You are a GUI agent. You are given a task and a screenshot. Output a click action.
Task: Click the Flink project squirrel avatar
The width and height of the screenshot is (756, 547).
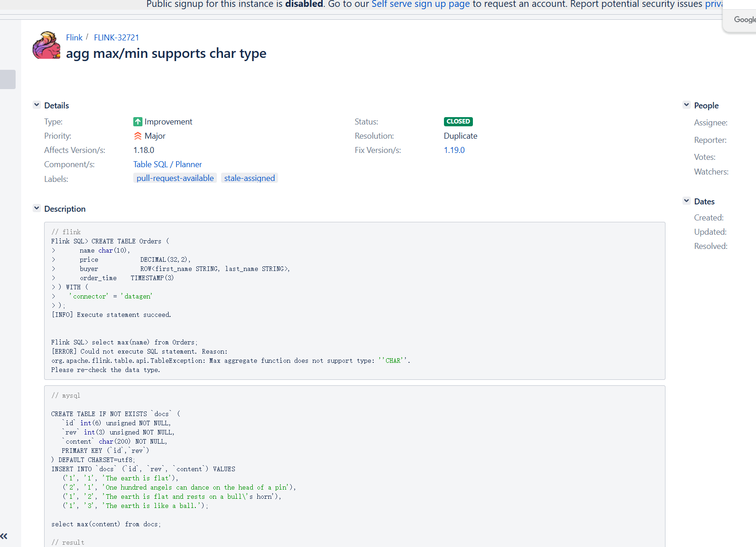pyautogui.click(x=46, y=45)
